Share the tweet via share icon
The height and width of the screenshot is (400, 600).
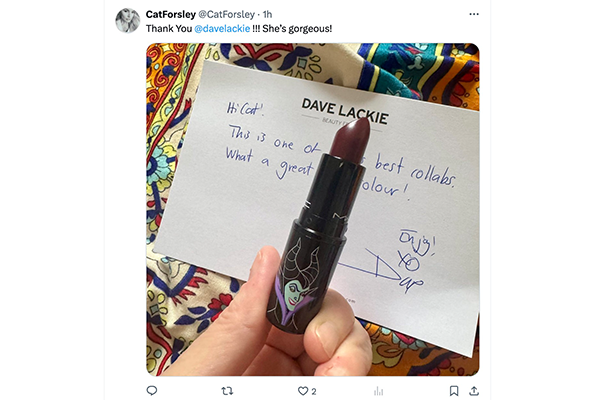click(474, 391)
